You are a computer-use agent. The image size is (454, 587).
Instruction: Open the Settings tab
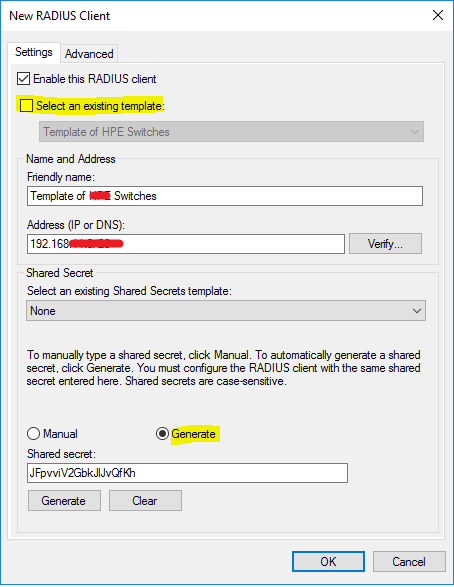(34, 52)
